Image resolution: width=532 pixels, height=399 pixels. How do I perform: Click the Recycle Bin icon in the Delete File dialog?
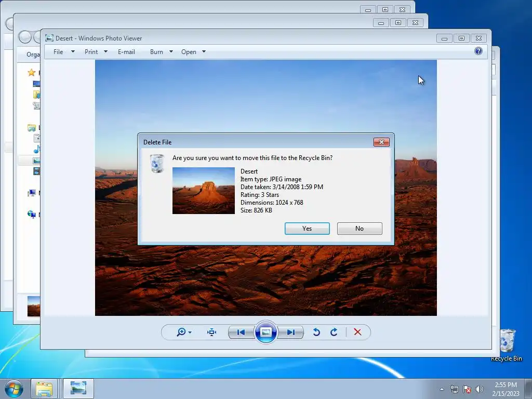tap(157, 163)
